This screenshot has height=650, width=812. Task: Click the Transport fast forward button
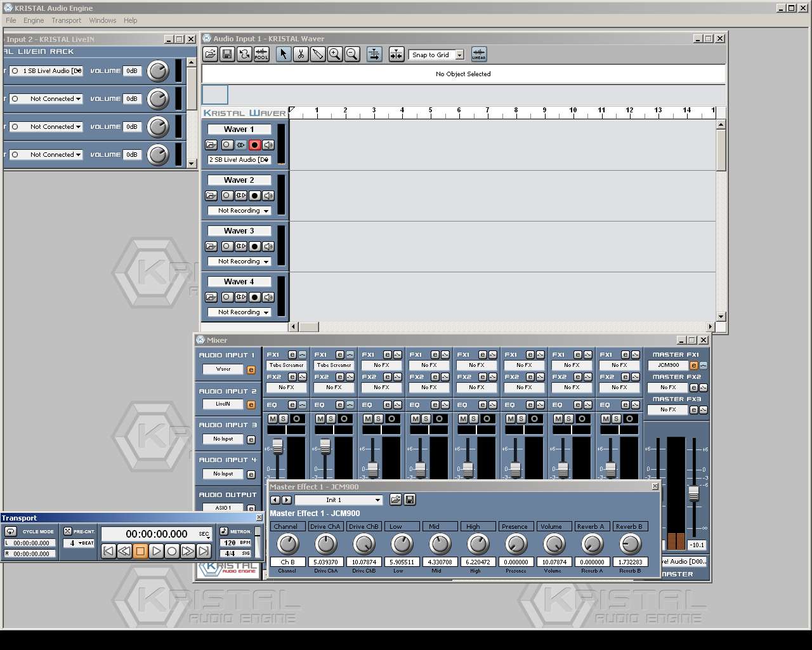tap(188, 551)
